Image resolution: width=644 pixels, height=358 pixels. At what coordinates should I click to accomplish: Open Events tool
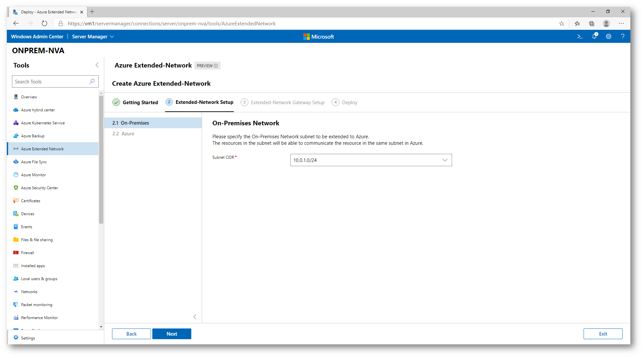(x=53, y=227)
